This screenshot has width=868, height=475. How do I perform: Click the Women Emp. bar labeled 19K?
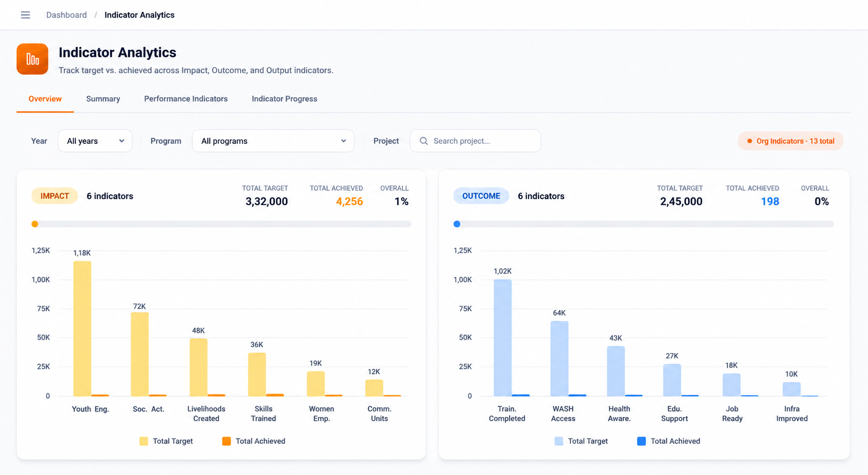coord(316,383)
